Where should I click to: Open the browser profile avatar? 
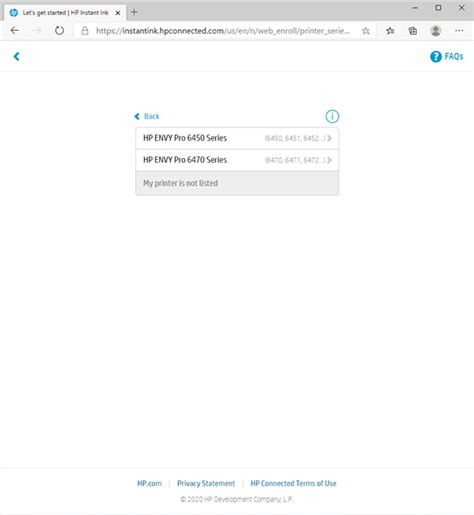[436, 31]
